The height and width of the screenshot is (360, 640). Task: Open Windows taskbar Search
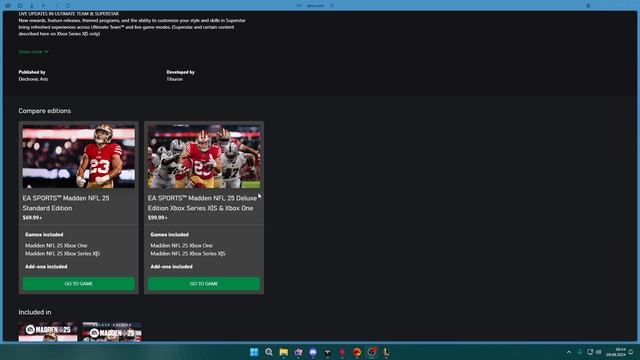tap(269, 352)
